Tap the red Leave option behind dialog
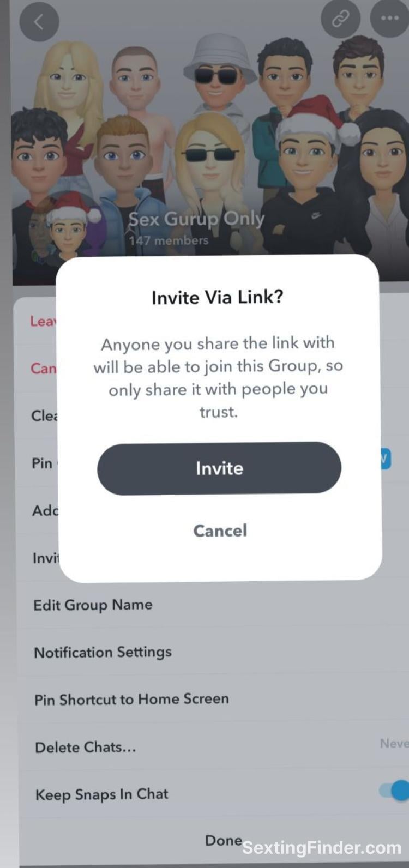Screen dimensions: 409x868 click(x=43, y=321)
